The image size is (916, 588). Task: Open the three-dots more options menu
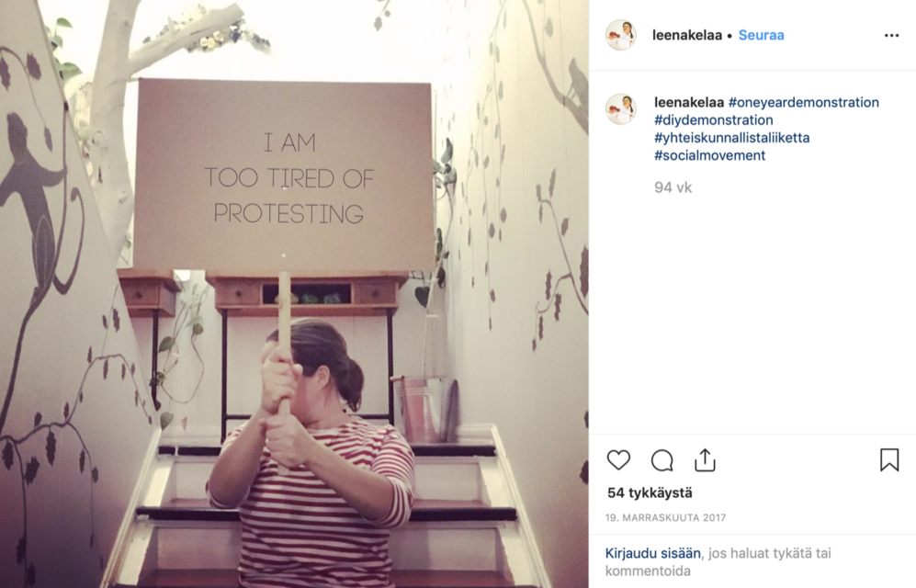coord(891,36)
